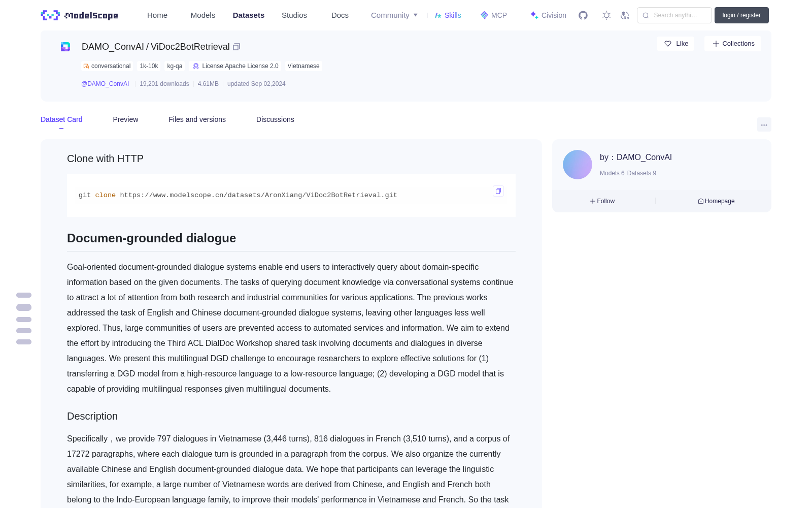Click the Models 6 count
Screen dimensions: 812x508
click(612, 173)
